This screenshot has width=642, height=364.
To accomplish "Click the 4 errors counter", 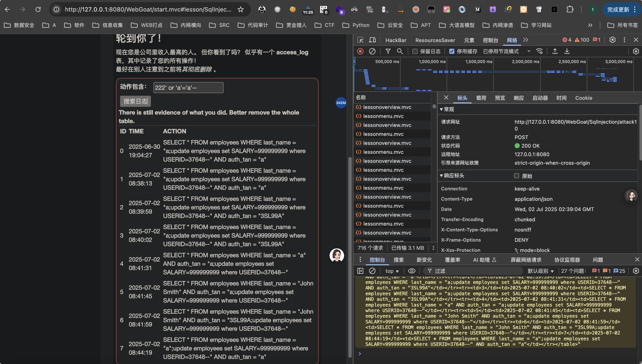I will [567, 40].
